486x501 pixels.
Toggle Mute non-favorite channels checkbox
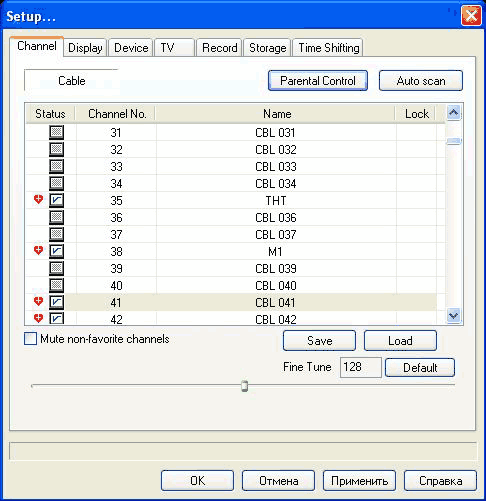30,339
